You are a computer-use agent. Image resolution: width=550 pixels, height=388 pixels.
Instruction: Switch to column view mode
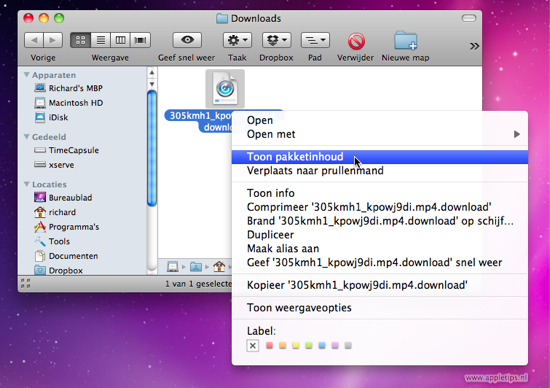120,40
